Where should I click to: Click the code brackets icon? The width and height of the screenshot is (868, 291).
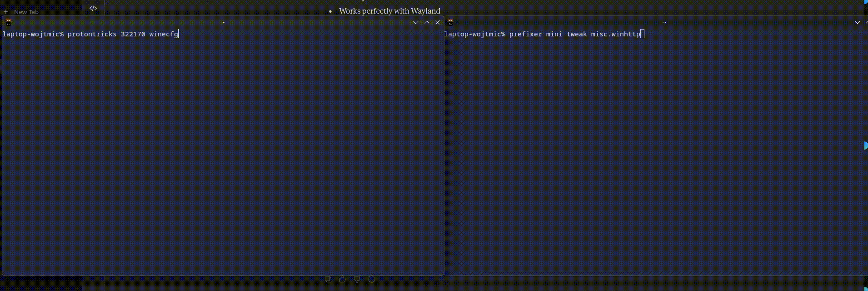coord(93,8)
